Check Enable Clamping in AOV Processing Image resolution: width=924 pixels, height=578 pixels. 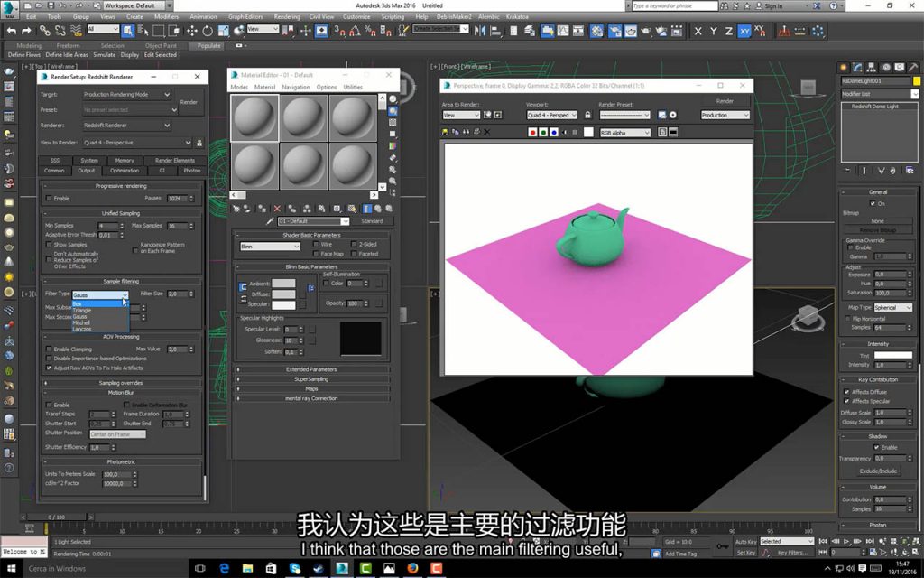(49, 349)
